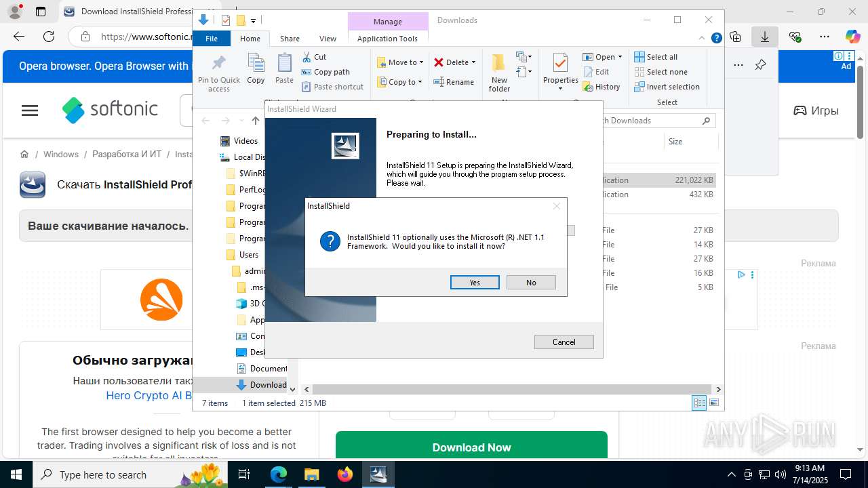This screenshot has height=488, width=868.
Task: Create a New folder via ribbon
Action: [x=499, y=73]
